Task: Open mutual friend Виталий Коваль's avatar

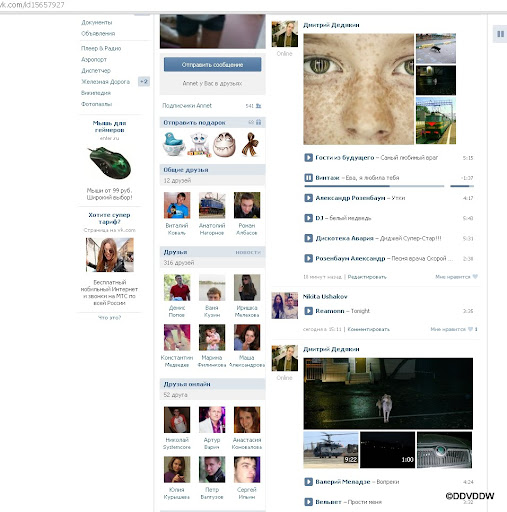Action: coord(177,205)
